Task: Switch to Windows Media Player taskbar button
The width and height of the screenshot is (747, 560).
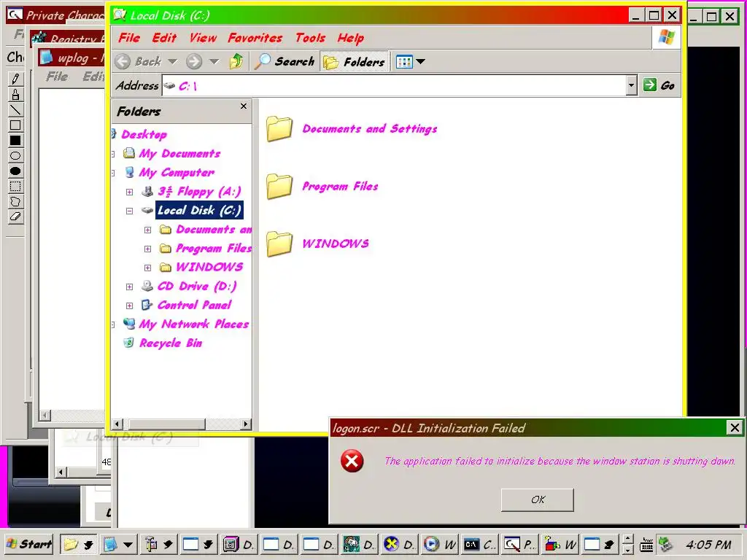Action: point(440,544)
